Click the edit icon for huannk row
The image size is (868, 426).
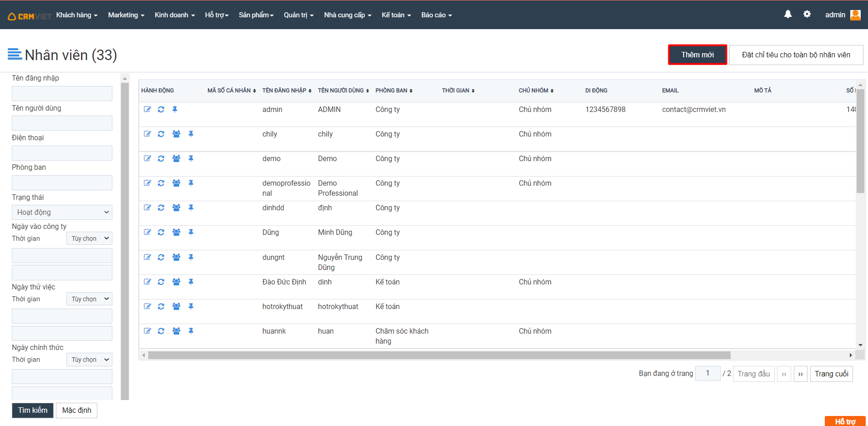pos(147,331)
